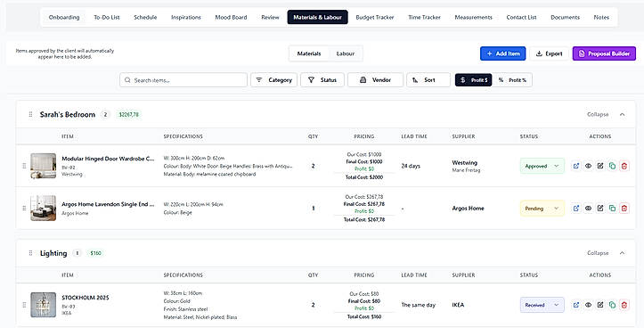Viewport: 644px width, 328px height.
Task: Open the Argos Home bed thumbnail
Action: [43, 209]
